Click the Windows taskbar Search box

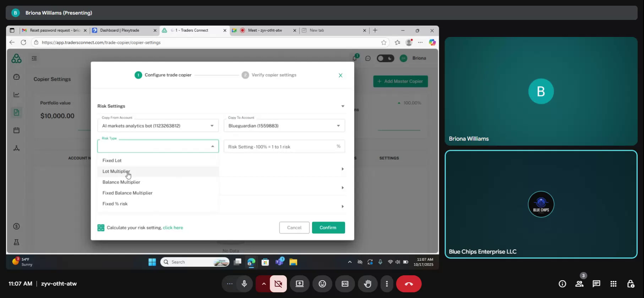click(195, 262)
